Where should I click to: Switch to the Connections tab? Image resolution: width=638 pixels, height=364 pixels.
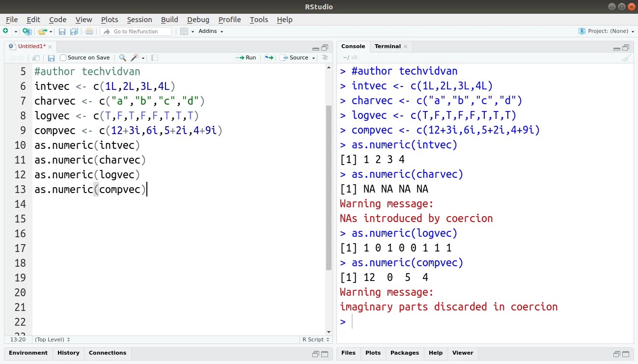(x=108, y=353)
